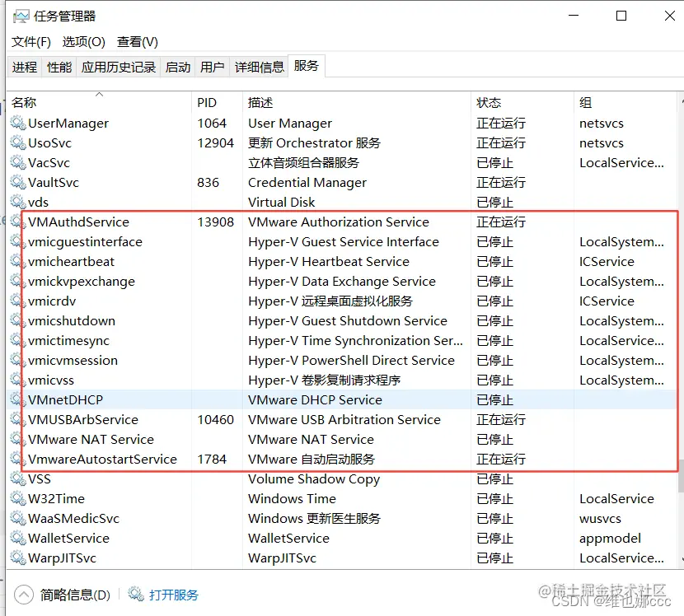Click the gear icon beside VMAuthdService

18,222
